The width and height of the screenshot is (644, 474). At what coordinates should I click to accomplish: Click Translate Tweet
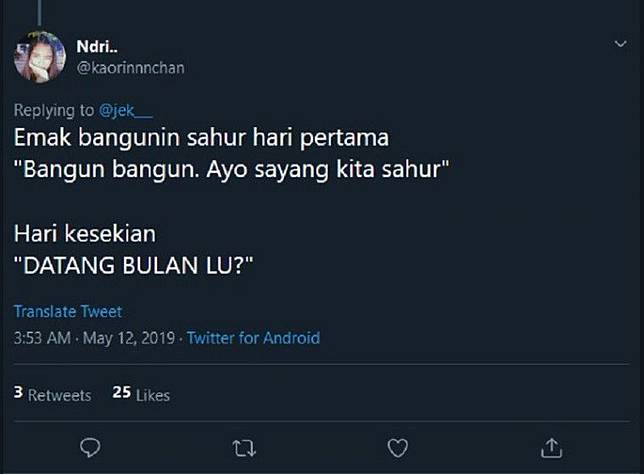(x=68, y=311)
